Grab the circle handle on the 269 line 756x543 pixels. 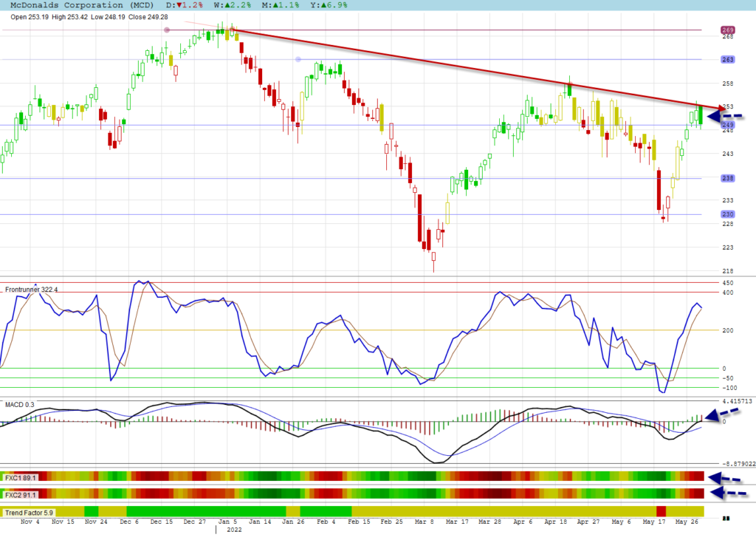click(x=167, y=30)
